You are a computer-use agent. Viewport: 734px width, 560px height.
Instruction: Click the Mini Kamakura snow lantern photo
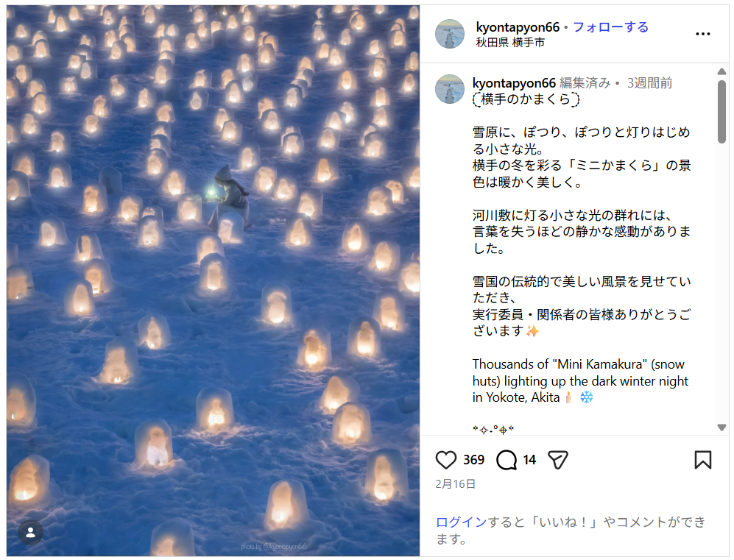(213, 280)
